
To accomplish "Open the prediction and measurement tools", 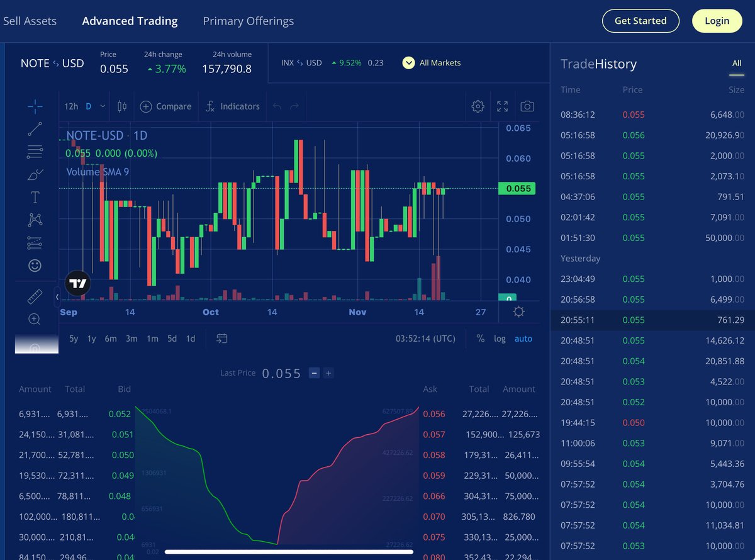I will pos(35,242).
